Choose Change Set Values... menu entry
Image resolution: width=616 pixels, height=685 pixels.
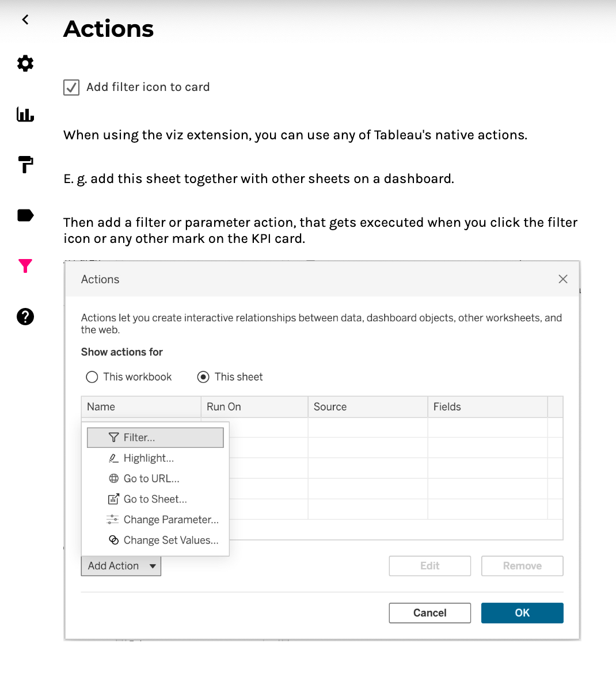point(170,541)
